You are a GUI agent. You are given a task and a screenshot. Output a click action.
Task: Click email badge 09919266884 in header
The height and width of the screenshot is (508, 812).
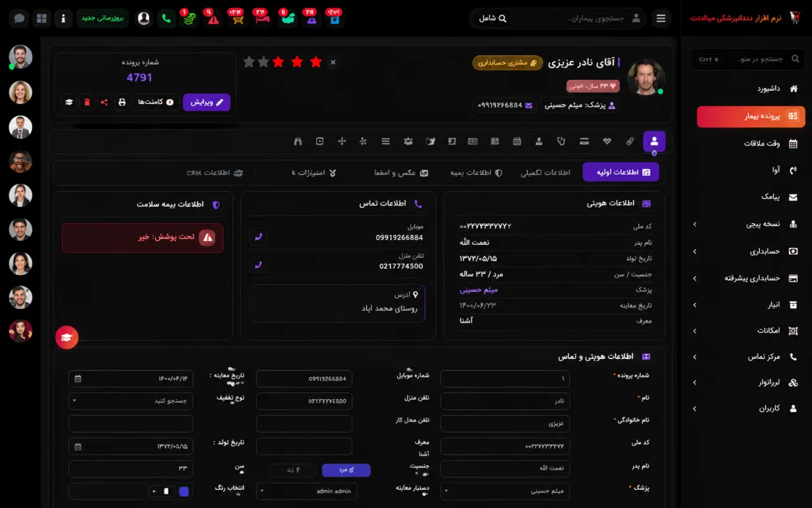[x=505, y=105]
